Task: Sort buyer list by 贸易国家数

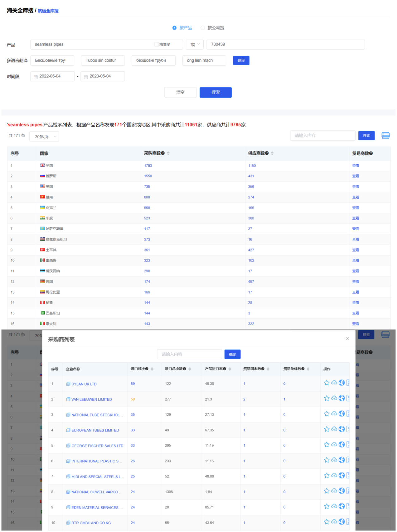Action: point(268,369)
